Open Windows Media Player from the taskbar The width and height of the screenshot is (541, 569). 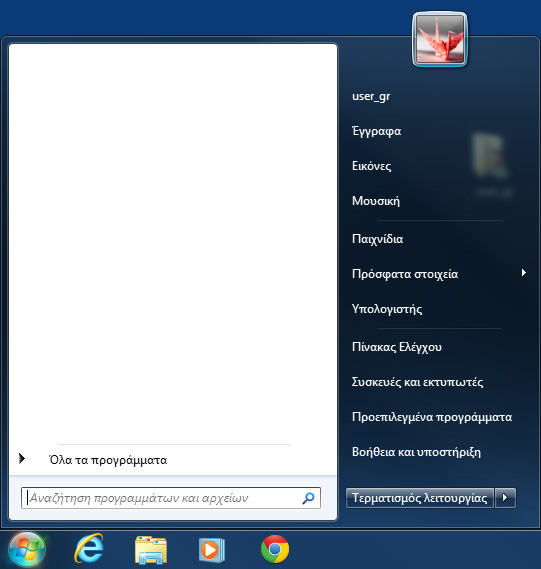(x=212, y=550)
